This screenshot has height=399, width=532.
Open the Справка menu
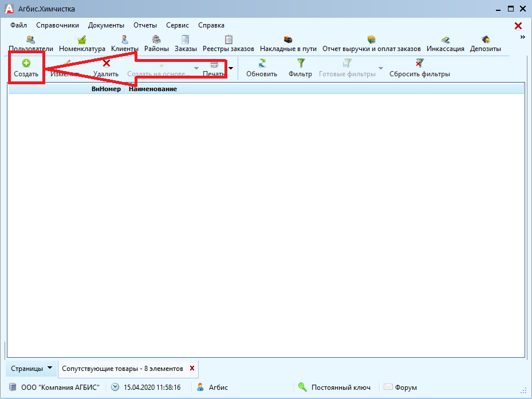click(x=211, y=25)
